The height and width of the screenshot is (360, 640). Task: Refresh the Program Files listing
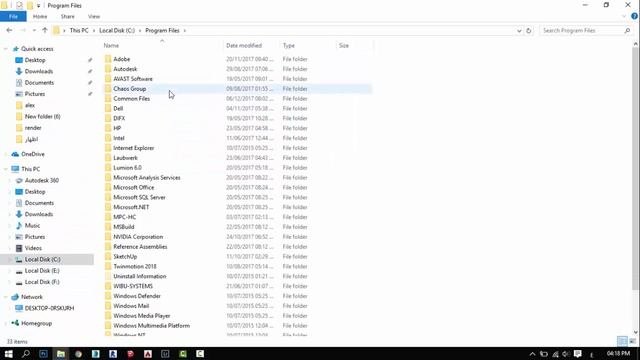point(529,31)
